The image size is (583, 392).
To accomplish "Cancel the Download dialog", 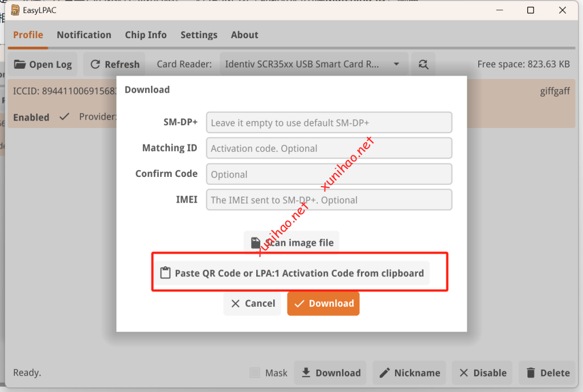I will click(x=252, y=304).
